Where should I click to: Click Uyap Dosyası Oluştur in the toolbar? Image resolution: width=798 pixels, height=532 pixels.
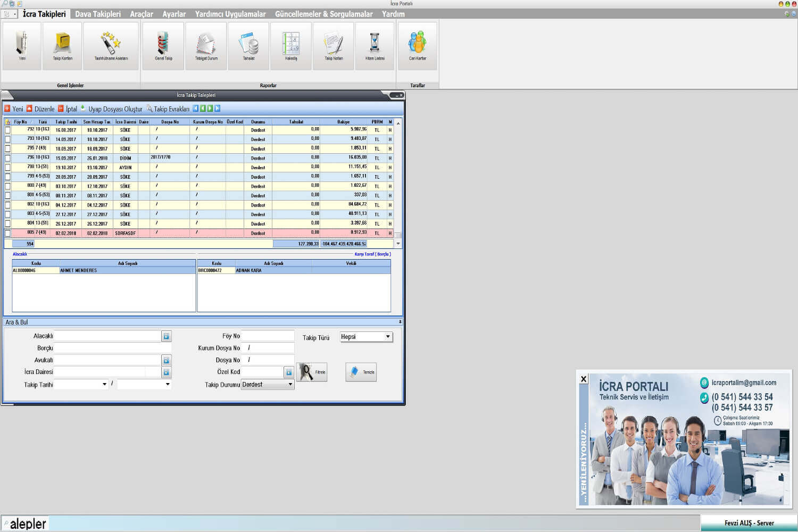[x=115, y=109]
